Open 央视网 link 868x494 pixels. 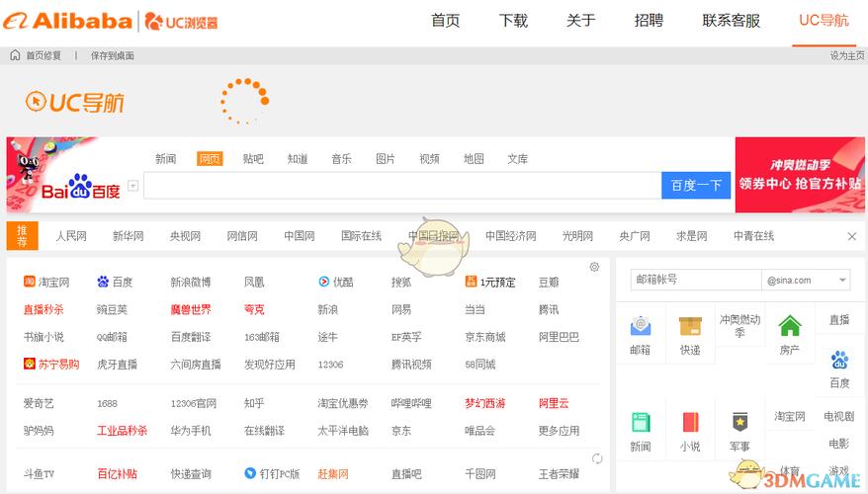[186, 236]
